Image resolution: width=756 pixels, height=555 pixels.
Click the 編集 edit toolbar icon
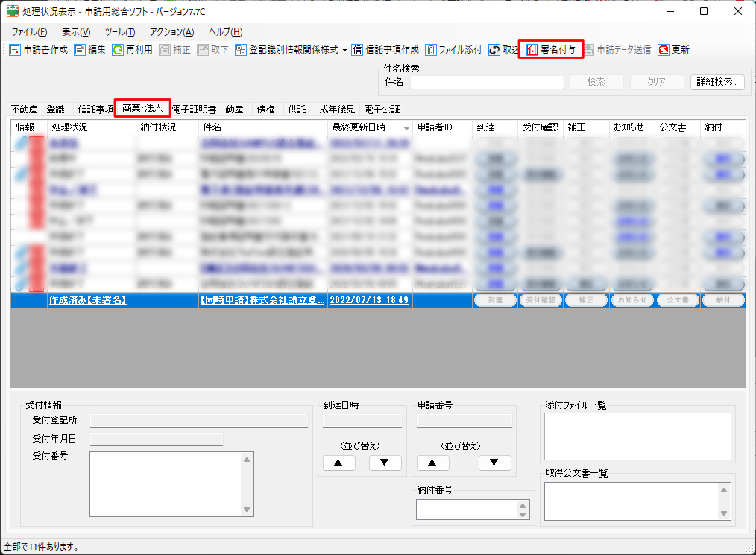tap(81, 50)
